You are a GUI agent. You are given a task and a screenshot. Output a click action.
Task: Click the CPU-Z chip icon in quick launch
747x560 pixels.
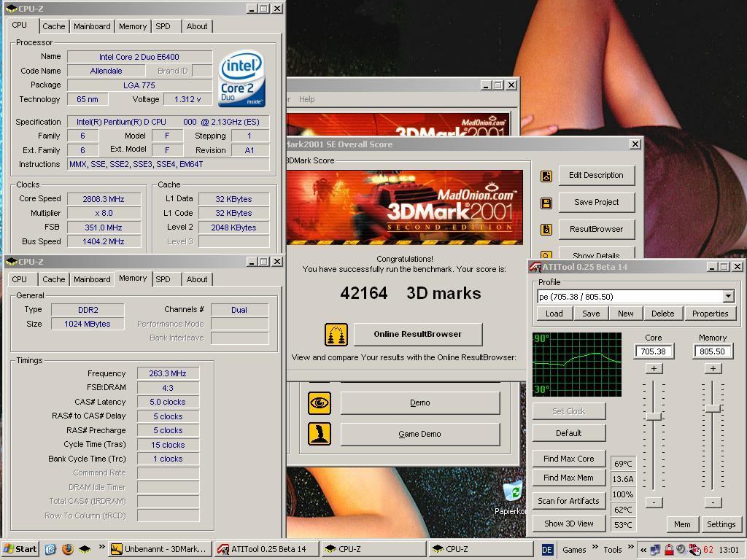[x=85, y=549]
